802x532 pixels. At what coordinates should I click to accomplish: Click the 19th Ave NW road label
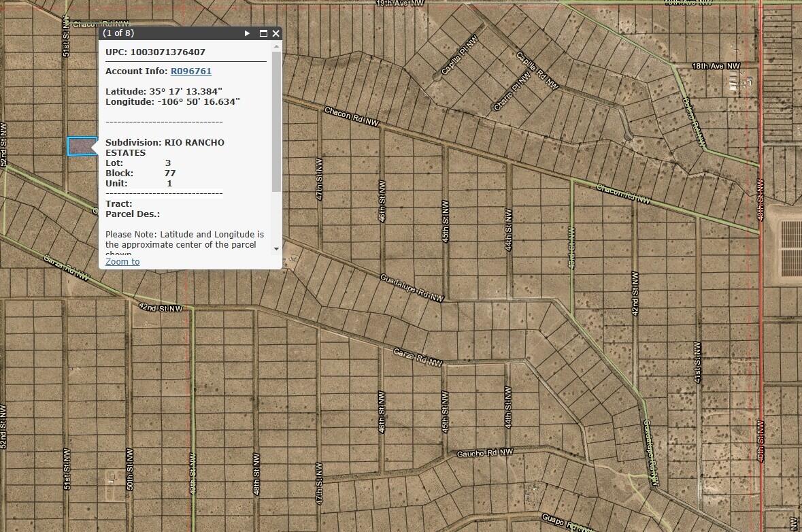(x=401, y=3)
